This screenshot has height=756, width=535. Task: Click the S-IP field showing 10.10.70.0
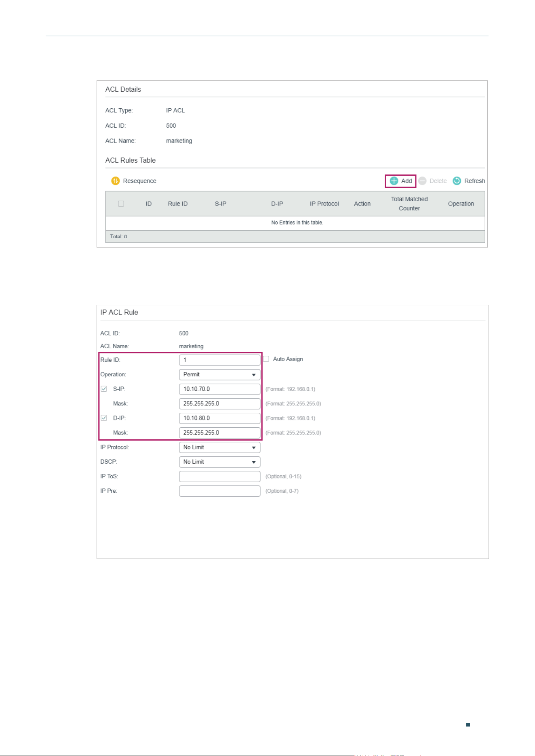click(x=219, y=389)
